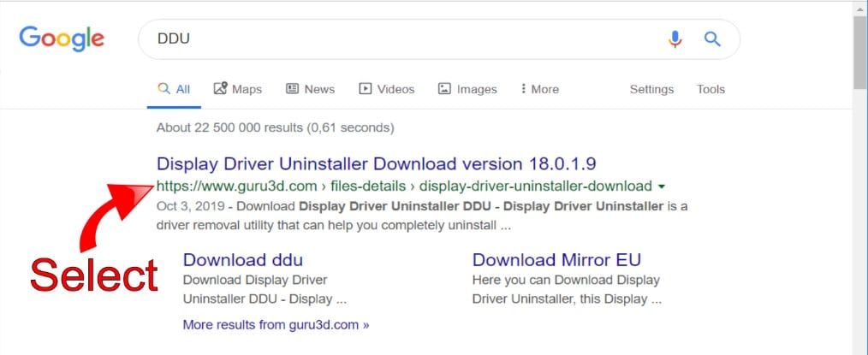
Task: Click the Images tab picture icon
Action: 444,89
